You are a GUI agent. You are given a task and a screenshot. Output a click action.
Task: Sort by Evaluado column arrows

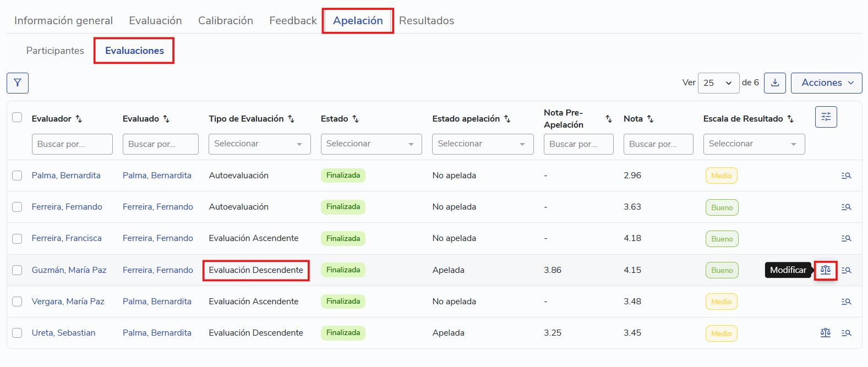point(166,119)
